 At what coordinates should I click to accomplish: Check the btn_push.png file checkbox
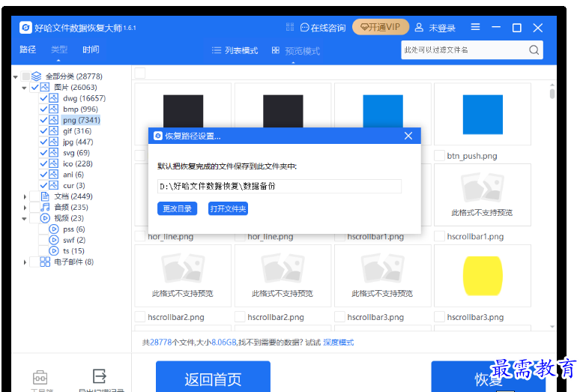[x=439, y=155]
